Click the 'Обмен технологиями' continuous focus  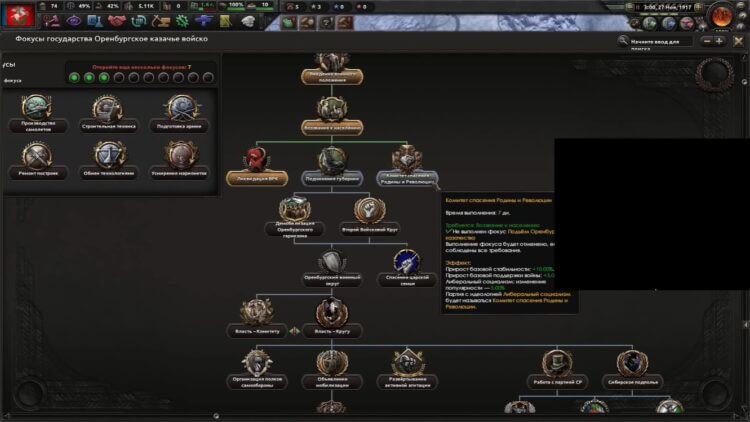pyautogui.click(x=109, y=161)
